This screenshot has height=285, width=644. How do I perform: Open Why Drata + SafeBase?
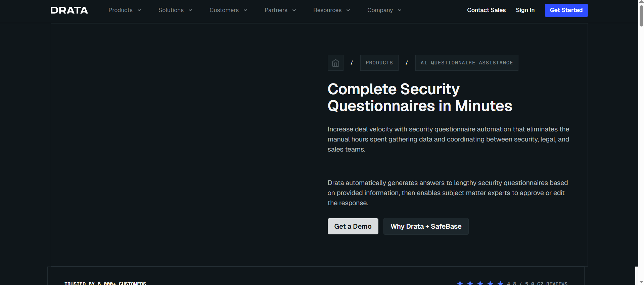(426, 226)
